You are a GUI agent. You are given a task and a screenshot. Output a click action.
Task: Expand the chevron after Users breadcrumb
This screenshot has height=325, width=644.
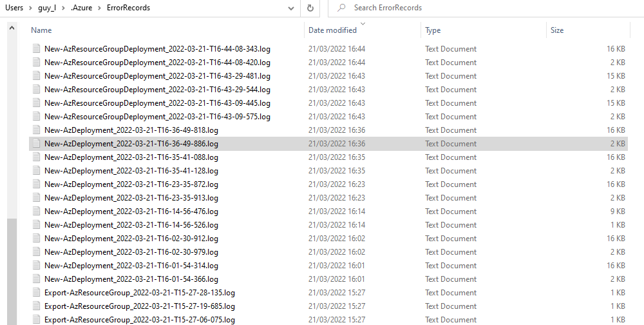point(31,8)
